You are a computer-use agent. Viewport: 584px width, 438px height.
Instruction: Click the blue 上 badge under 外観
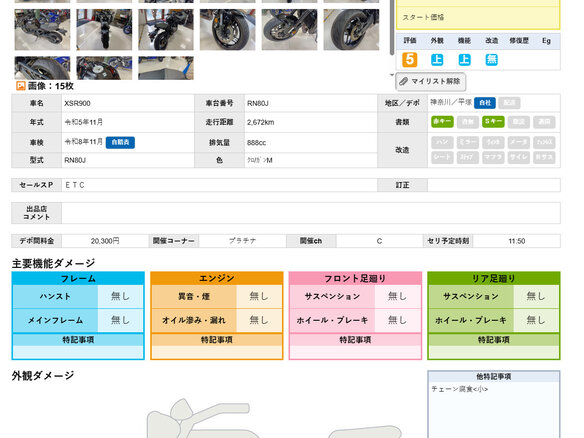click(437, 60)
